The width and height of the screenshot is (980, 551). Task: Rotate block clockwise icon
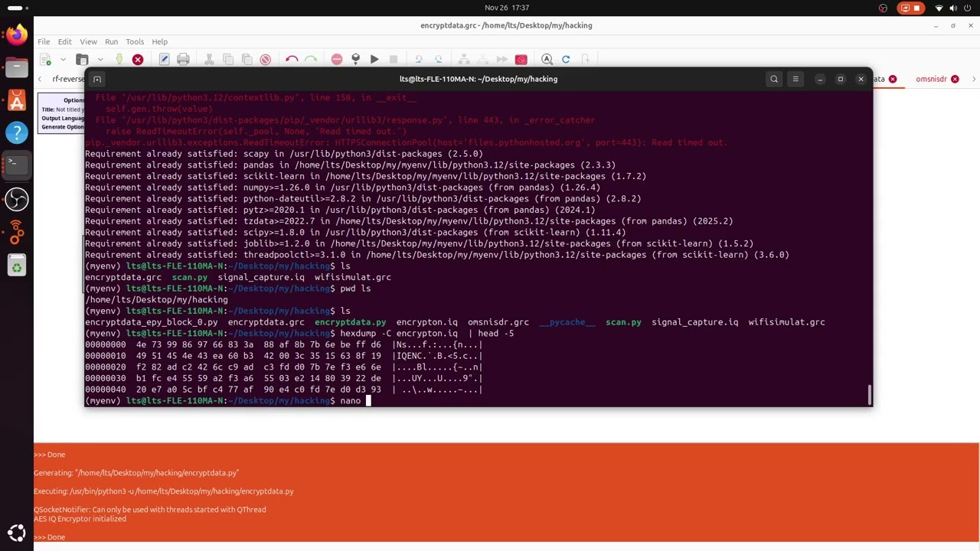click(x=438, y=60)
